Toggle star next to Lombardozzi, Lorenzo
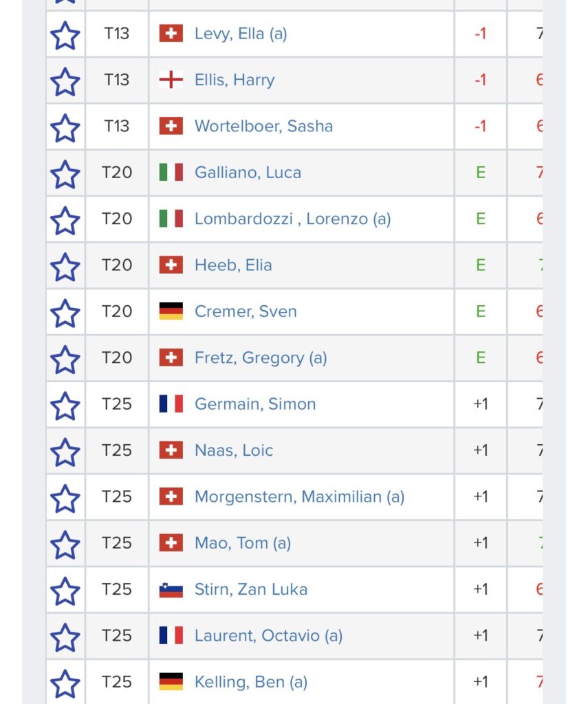Viewport: 588px width, 704px height. (65, 220)
